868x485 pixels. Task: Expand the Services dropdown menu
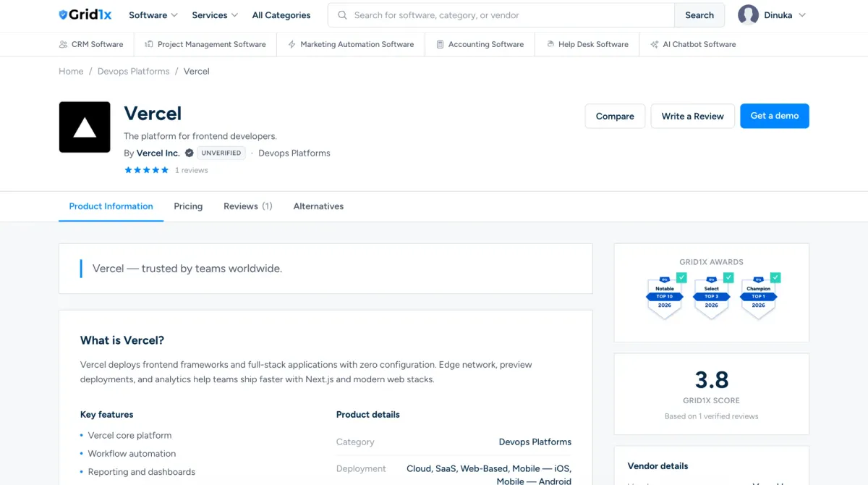(x=215, y=14)
